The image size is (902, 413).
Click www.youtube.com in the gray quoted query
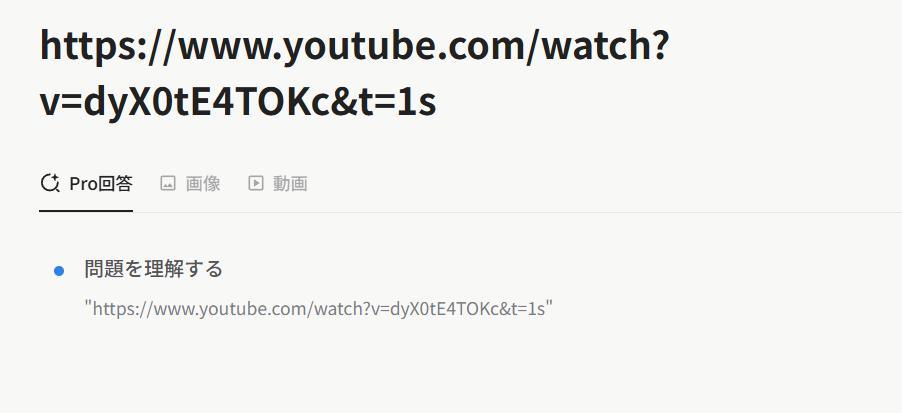point(232,309)
